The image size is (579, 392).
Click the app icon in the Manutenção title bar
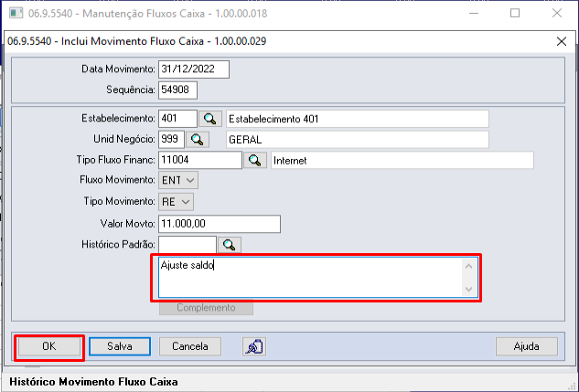[x=16, y=14]
